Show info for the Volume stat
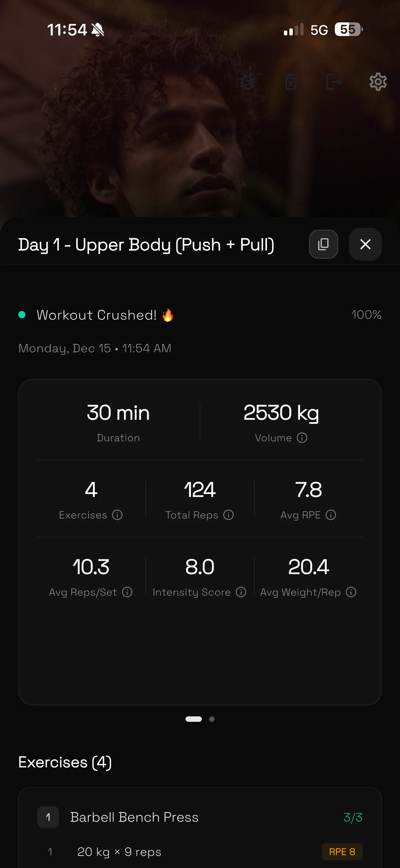Viewport: 400px width, 868px height. click(302, 438)
